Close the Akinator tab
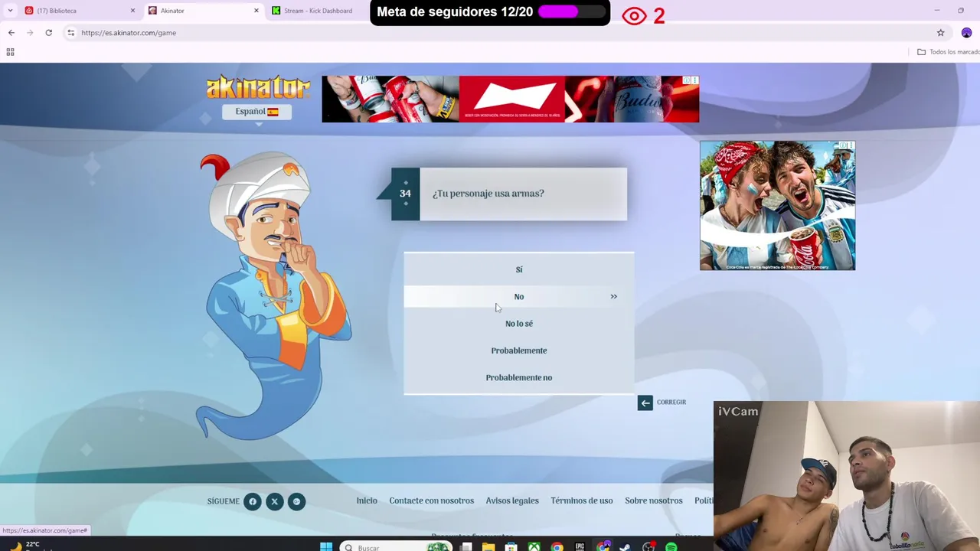980x551 pixels. tap(256, 11)
